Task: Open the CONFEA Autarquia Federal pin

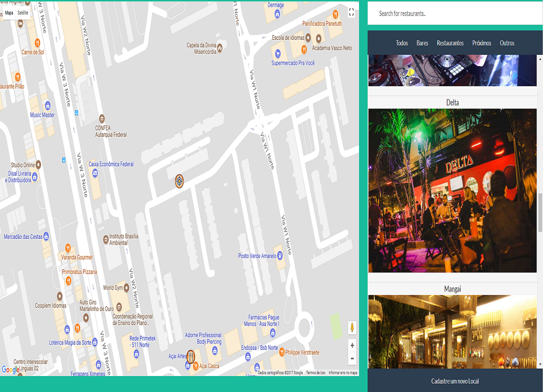Action: [102, 119]
